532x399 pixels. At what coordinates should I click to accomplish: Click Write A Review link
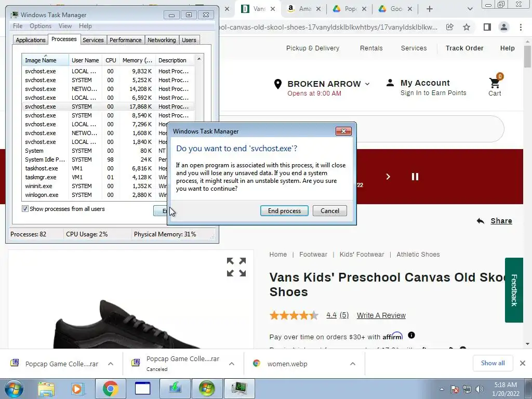381,315
